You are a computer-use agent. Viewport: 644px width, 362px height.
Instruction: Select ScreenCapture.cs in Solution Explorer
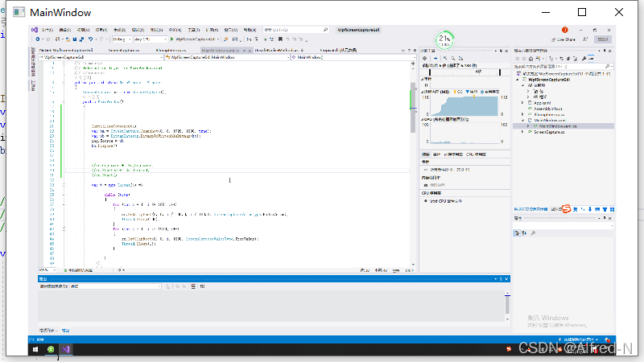(549, 132)
